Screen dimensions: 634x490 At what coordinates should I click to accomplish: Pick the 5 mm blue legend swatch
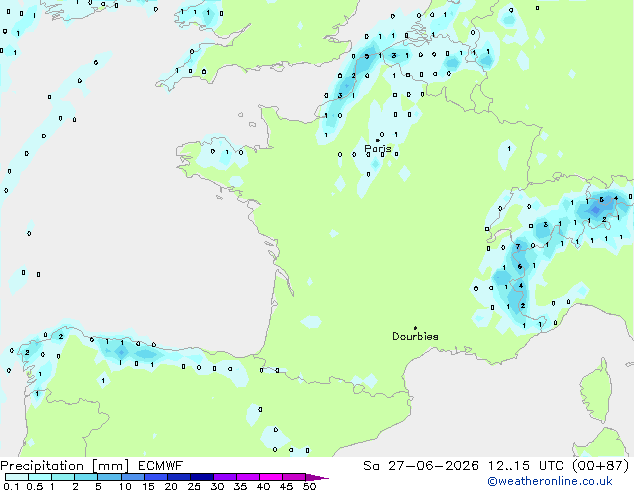click(x=109, y=477)
